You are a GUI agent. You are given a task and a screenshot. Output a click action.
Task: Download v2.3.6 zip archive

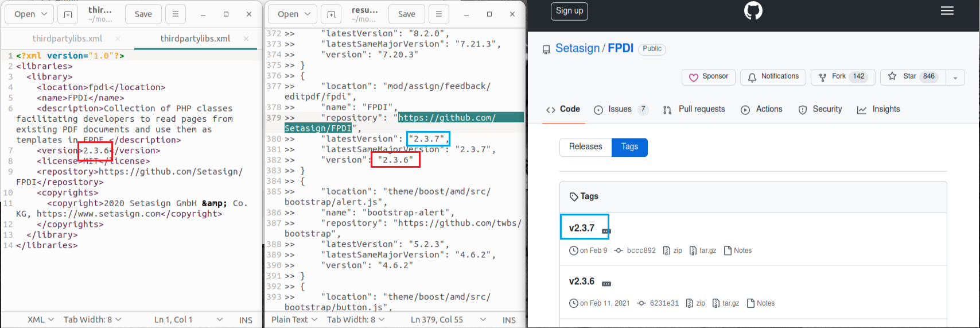click(695, 303)
